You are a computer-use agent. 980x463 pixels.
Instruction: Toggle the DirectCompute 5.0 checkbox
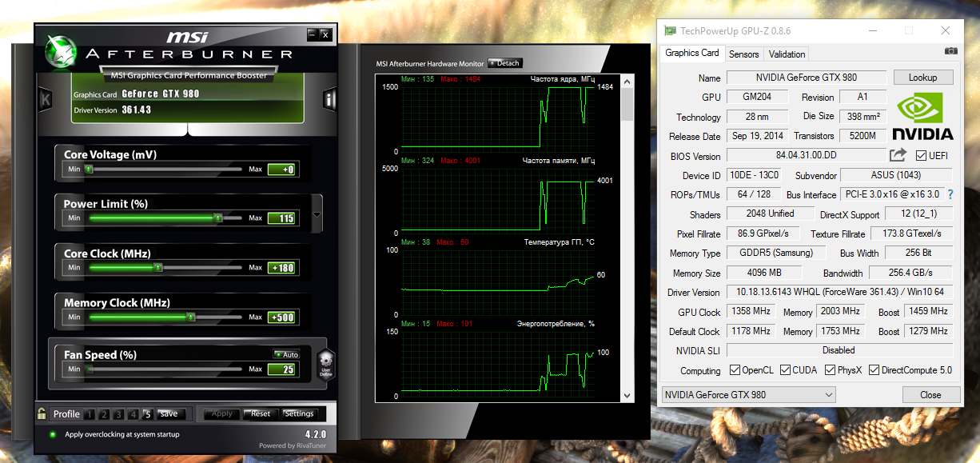pyautogui.click(x=874, y=370)
